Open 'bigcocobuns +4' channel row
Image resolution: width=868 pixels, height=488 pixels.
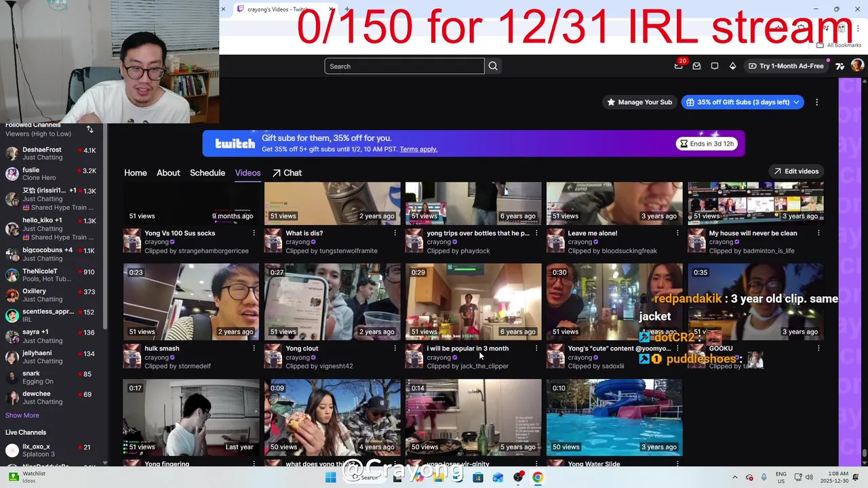(x=52, y=254)
